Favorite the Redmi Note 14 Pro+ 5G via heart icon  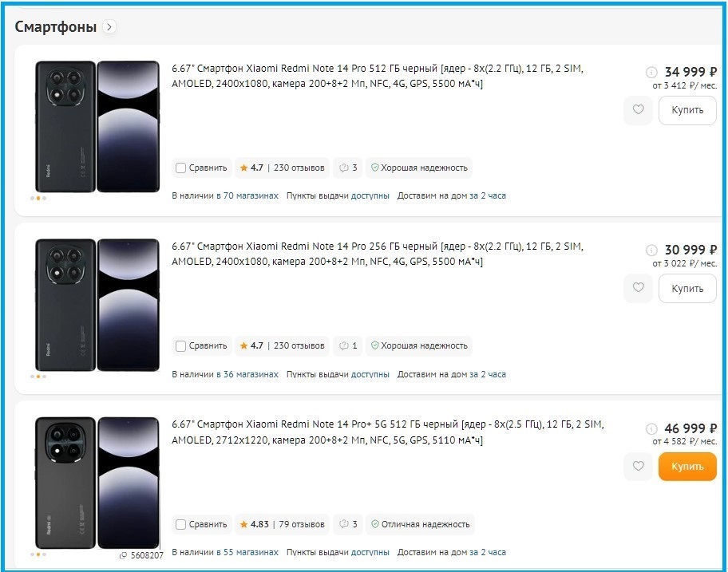coord(638,467)
